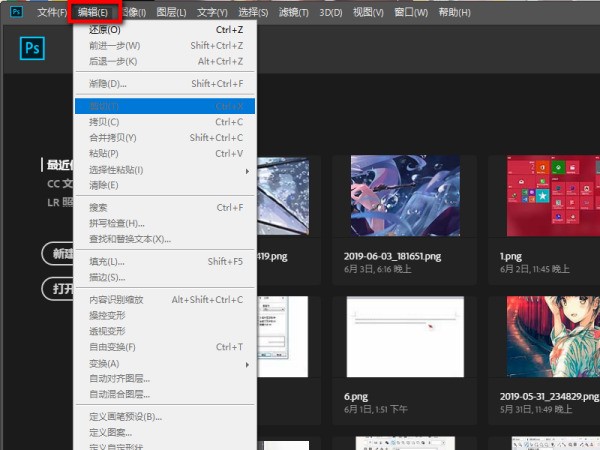Select the highlighted 剪切 menu entry
This screenshot has height=450, width=600.
coord(105,105)
